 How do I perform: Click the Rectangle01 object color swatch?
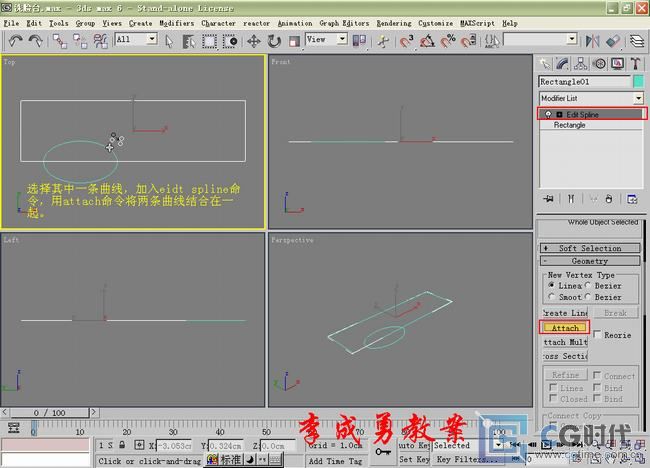pyautogui.click(x=638, y=82)
